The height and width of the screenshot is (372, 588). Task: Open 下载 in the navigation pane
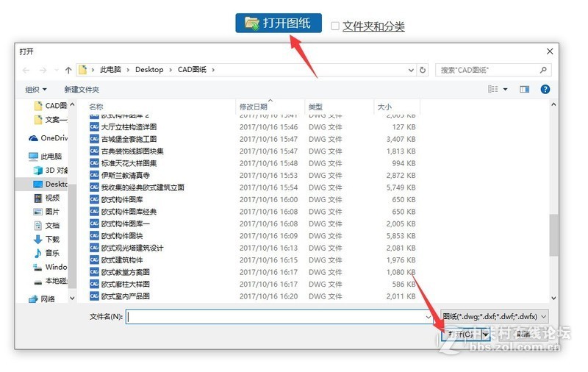(47, 239)
